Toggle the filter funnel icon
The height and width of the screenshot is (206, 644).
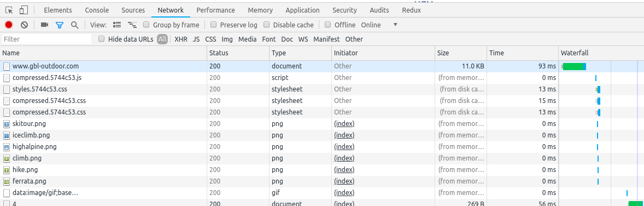tap(60, 25)
